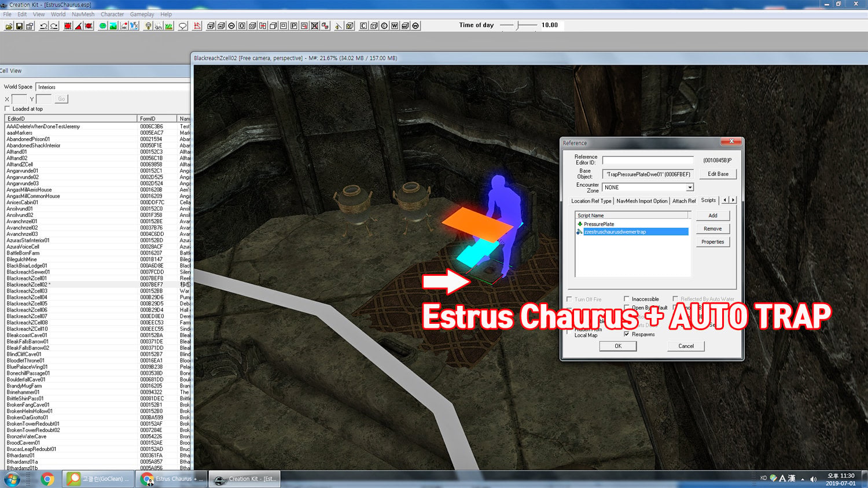Open the Gameplay menu
Screen dimensions: 868x488
(x=142, y=14)
